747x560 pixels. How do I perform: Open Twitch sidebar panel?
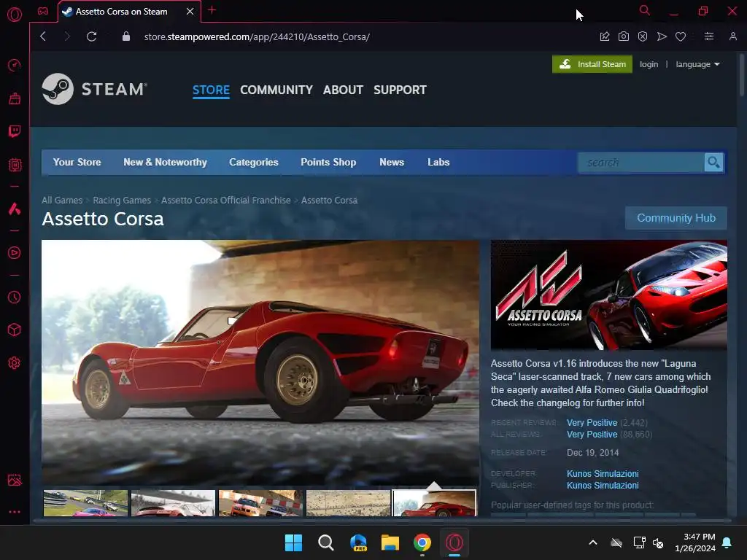pyautogui.click(x=15, y=131)
